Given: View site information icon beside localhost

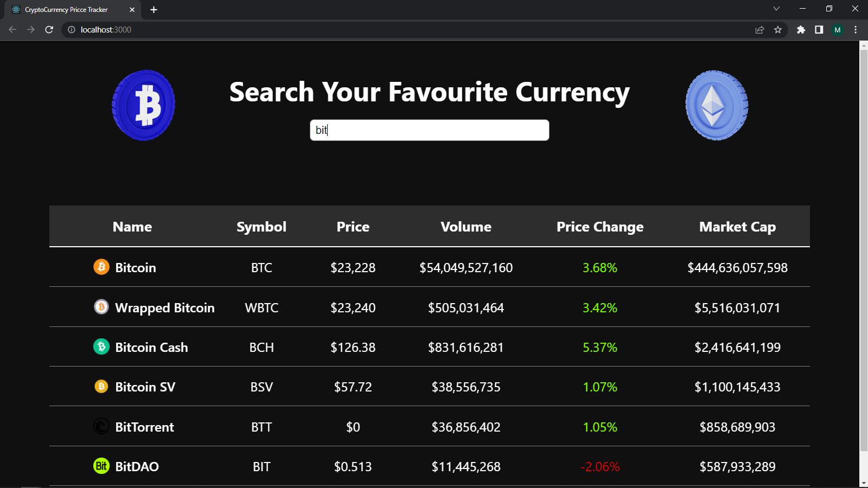Looking at the screenshot, I should click(x=72, y=30).
